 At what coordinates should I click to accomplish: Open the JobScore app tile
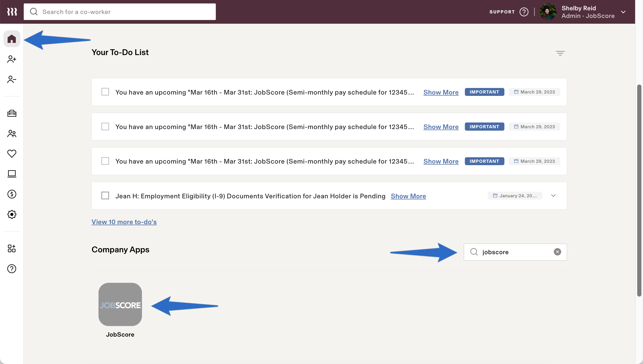tap(120, 304)
